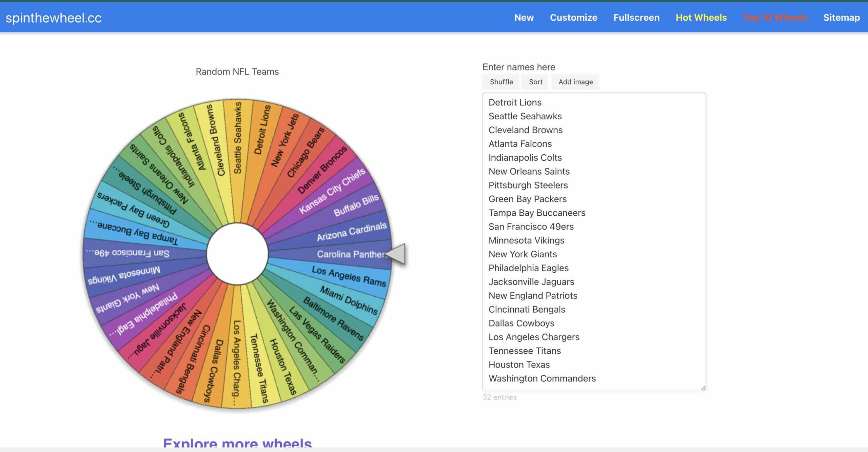
Task: Click the Add image button
Action: tap(575, 82)
